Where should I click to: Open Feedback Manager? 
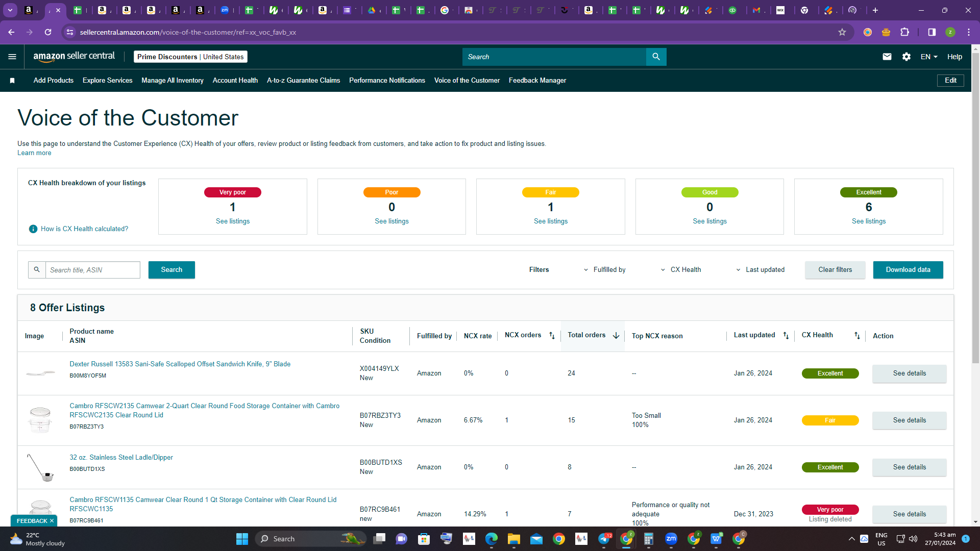[x=537, y=81]
